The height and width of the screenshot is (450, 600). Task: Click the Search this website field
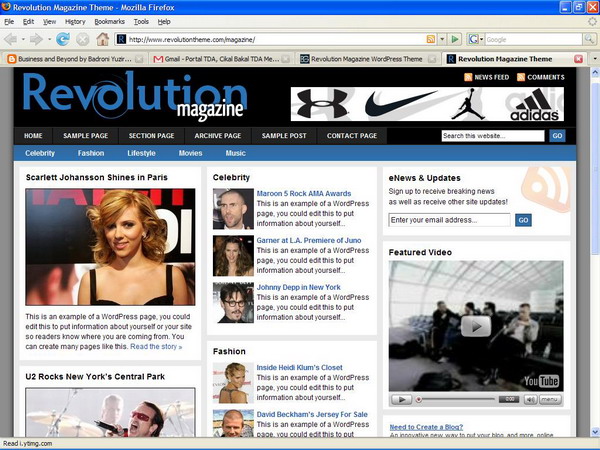click(x=493, y=136)
